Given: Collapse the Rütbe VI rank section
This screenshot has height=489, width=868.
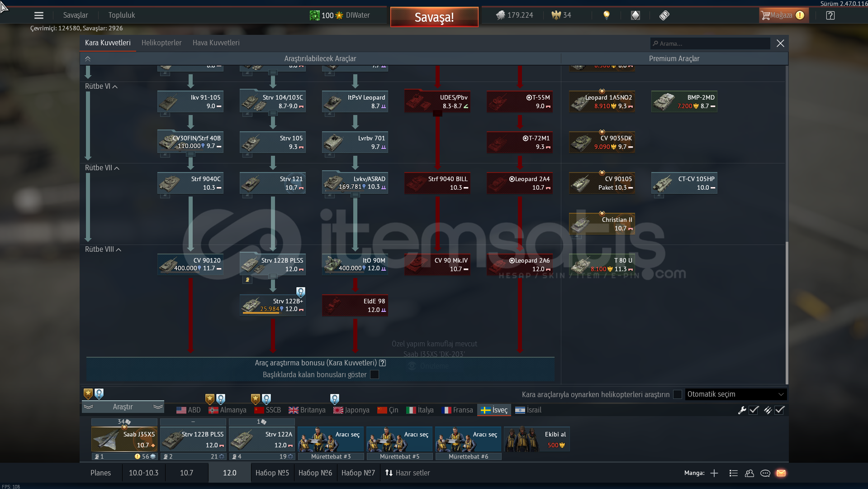Looking at the screenshot, I should click(115, 86).
